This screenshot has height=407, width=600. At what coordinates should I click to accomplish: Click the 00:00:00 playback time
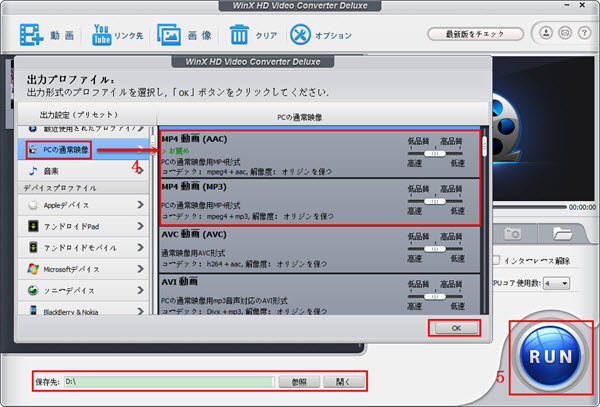[582, 207]
